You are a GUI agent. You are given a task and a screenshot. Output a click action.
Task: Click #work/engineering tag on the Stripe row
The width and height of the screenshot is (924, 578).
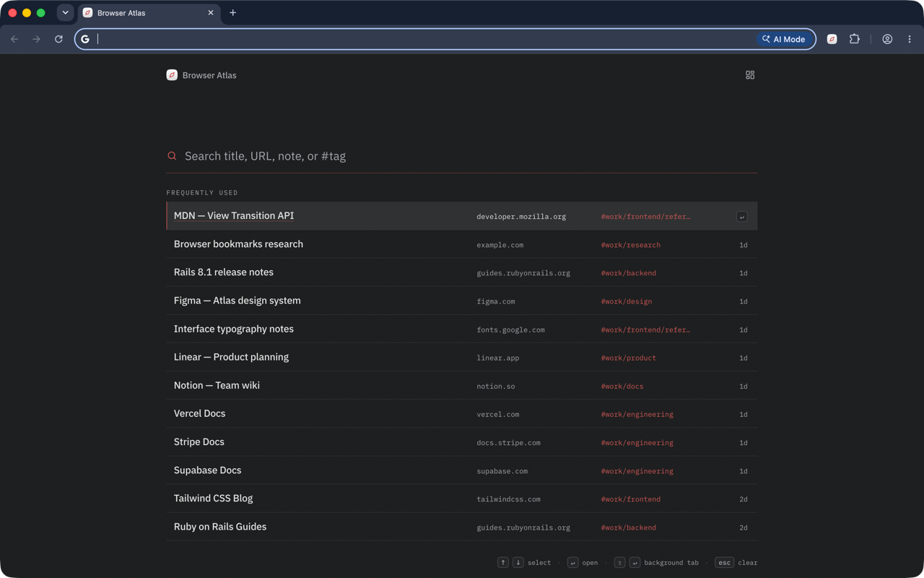pos(637,443)
